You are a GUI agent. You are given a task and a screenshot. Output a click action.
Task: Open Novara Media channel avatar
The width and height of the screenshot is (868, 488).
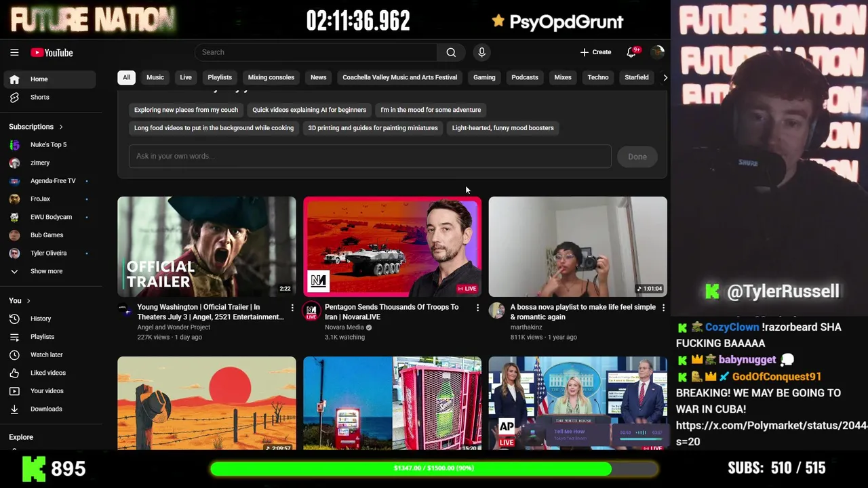pyautogui.click(x=311, y=310)
